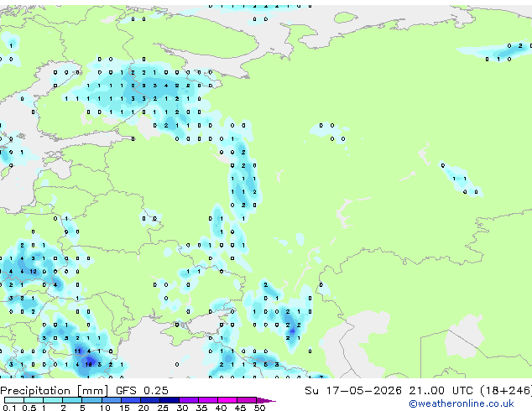Click the legend label '0.5'

click(x=29, y=408)
